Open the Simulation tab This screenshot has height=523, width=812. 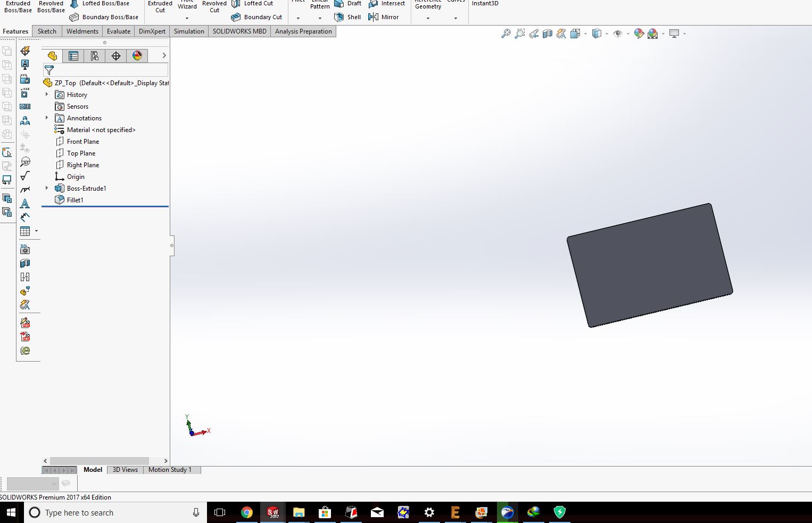[x=189, y=31]
